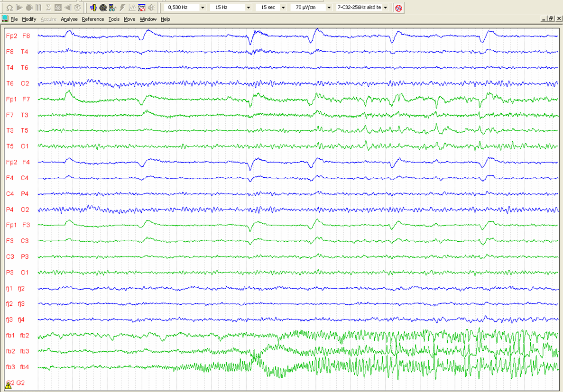This screenshot has width=563, height=392.
Task: Click the monitor with glasses review icon
Action: [113, 8]
